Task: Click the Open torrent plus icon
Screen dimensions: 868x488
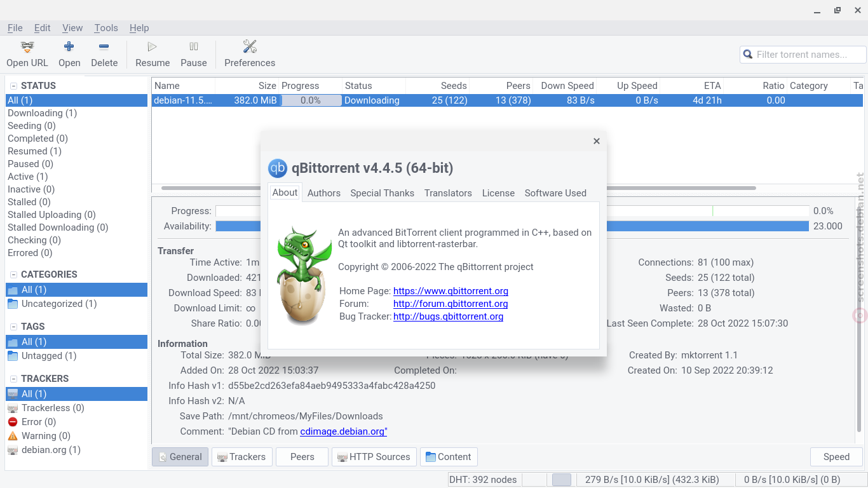Action: point(69,46)
